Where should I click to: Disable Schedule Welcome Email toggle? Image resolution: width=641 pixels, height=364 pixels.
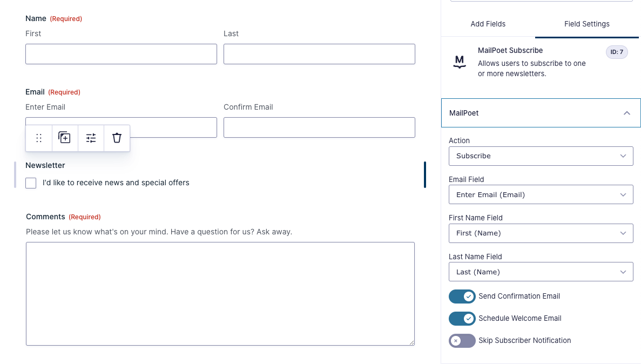point(462,319)
